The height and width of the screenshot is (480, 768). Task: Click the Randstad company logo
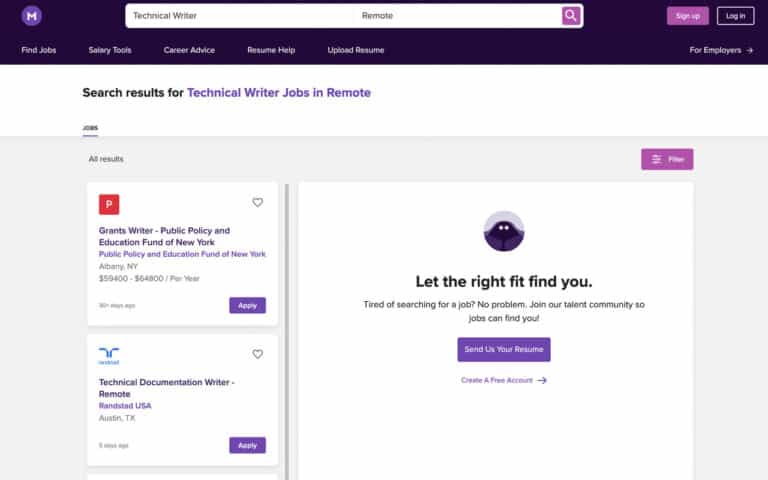[x=109, y=355]
